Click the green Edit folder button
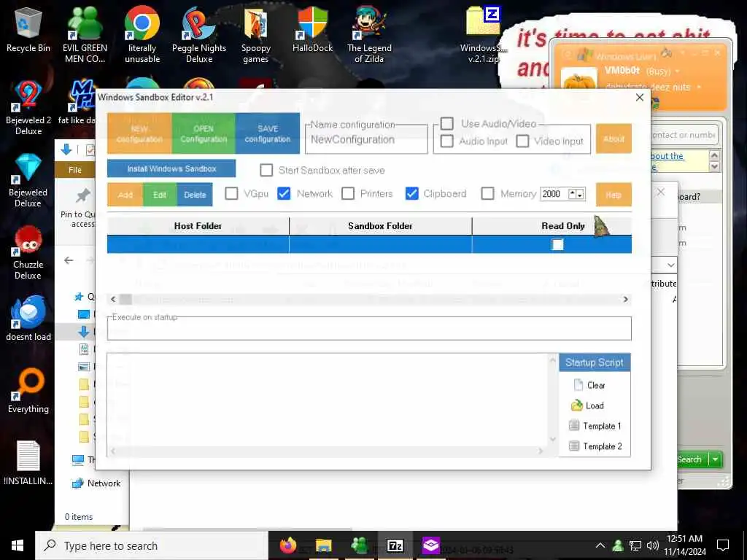 [x=160, y=195]
